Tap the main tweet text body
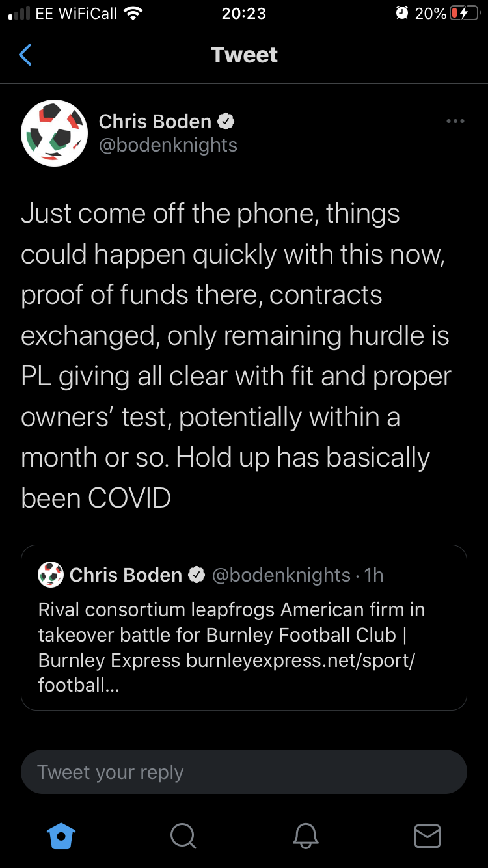 236,356
